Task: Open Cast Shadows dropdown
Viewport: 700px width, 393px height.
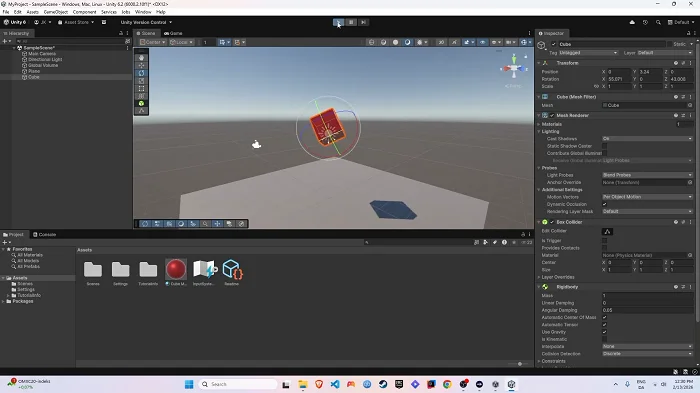Action: 647,139
